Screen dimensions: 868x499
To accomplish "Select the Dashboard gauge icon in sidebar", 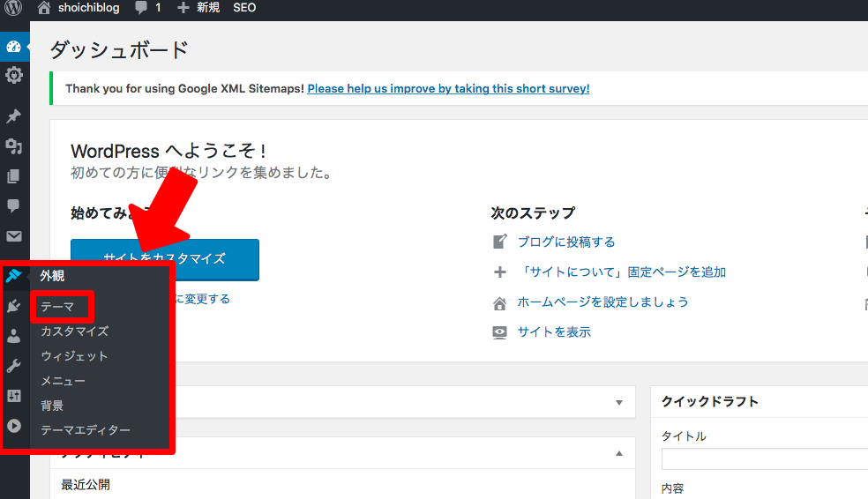I will coord(14,47).
